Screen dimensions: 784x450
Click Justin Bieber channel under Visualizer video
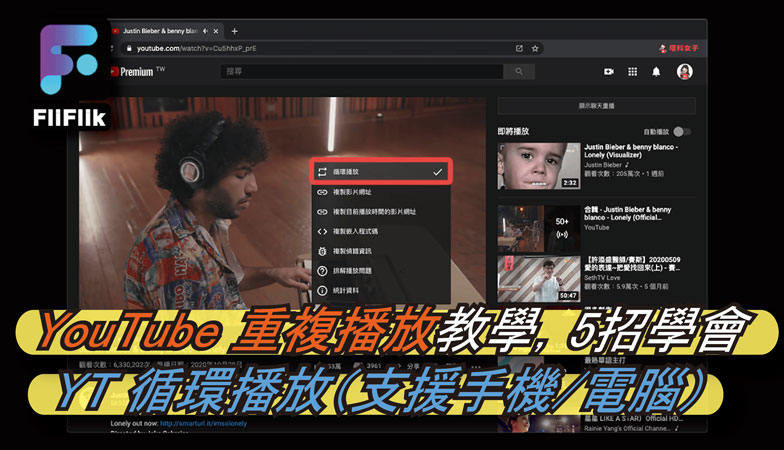click(603, 164)
